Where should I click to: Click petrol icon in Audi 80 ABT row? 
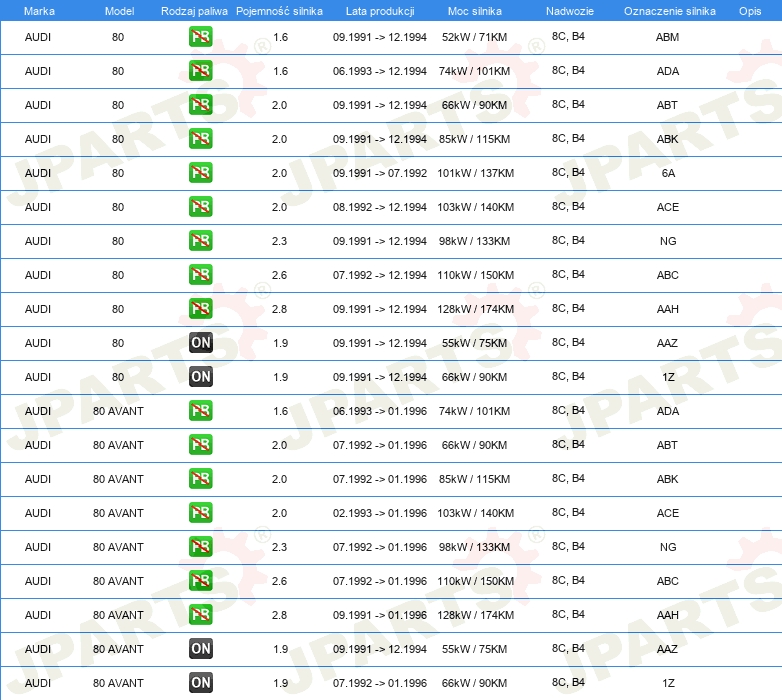[200, 105]
